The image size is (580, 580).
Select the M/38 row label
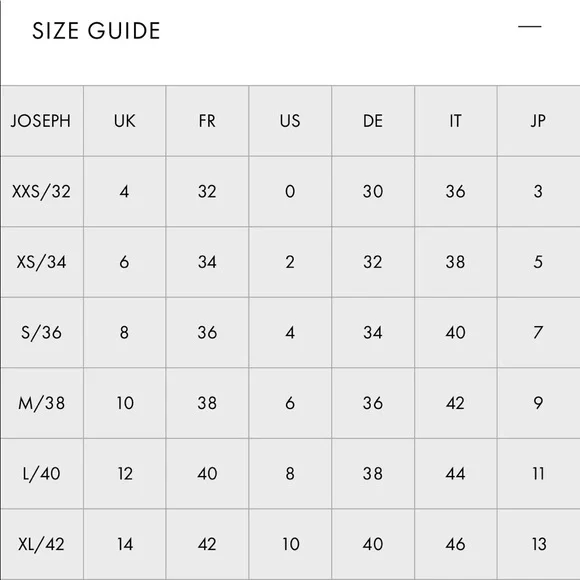click(41, 403)
